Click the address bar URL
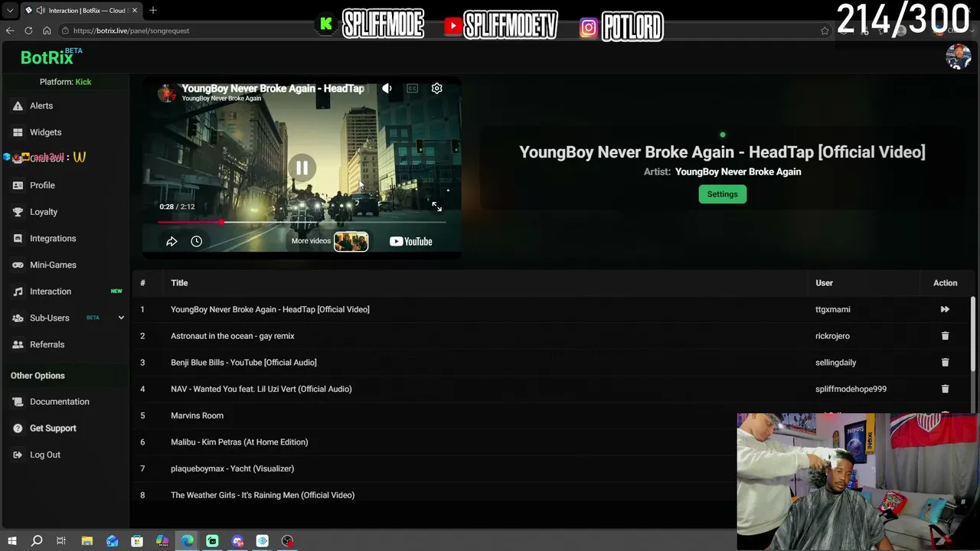 [x=131, y=31]
